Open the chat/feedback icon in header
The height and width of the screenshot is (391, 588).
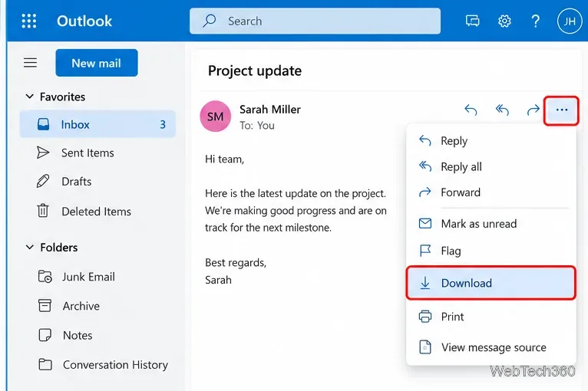click(473, 21)
